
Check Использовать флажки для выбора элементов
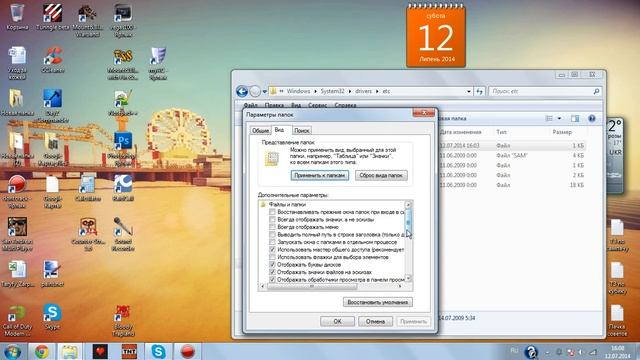click(272, 257)
